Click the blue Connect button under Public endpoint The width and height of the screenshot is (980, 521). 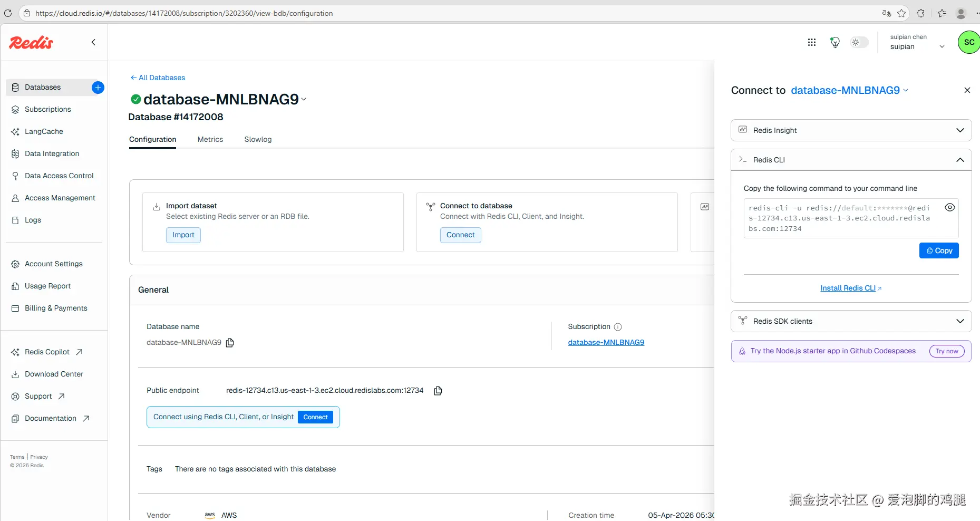coord(315,417)
